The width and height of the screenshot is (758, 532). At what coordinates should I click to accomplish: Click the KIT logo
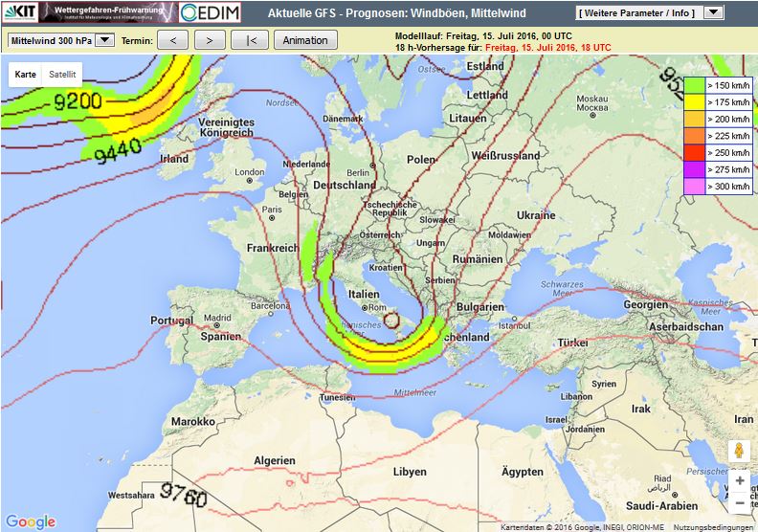click(x=19, y=12)
